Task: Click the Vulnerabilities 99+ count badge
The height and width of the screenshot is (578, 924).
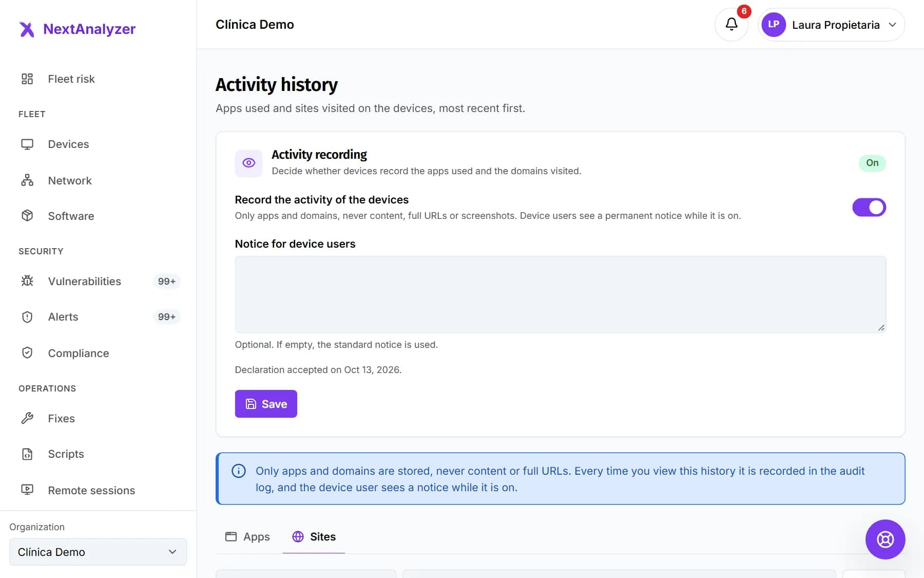Action: pyautogui.click(x=167, y=281)
